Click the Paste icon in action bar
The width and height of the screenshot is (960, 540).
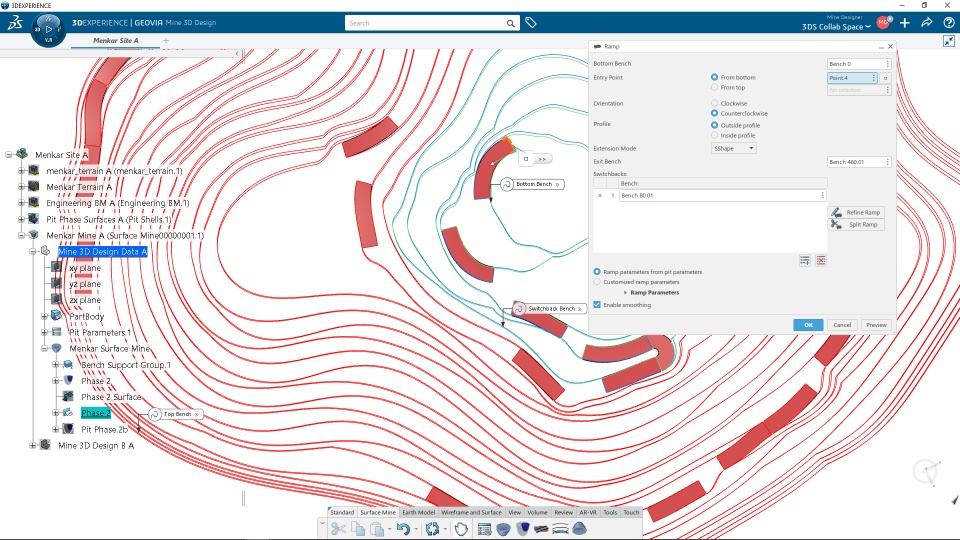pos(377,529)
